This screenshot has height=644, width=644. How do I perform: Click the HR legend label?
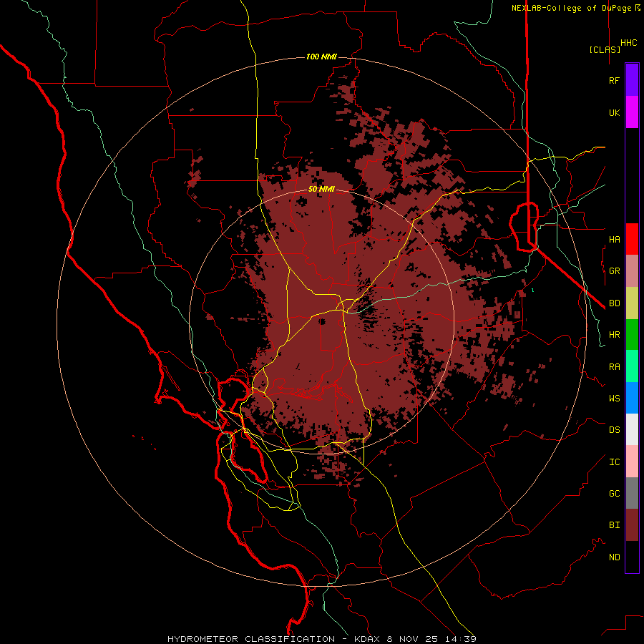(x=614, y=335)
